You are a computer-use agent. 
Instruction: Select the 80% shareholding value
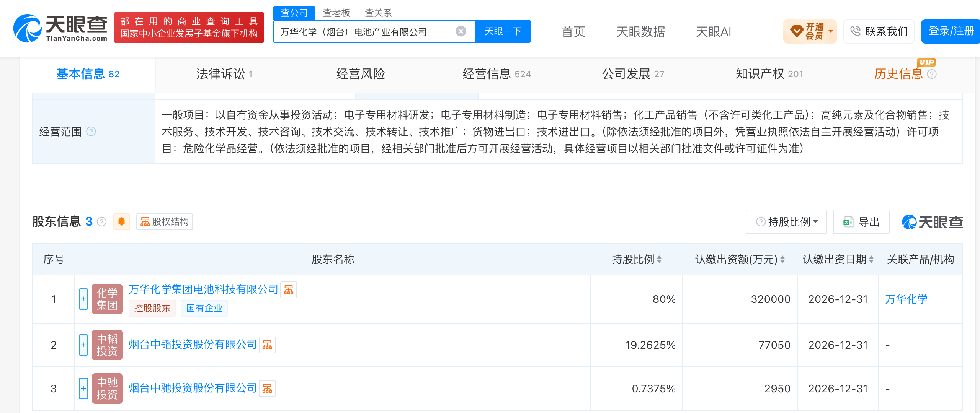664,299
